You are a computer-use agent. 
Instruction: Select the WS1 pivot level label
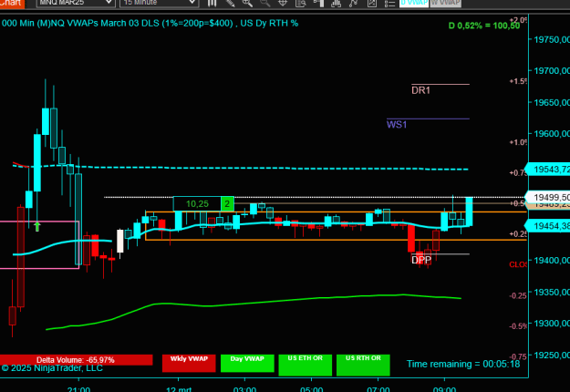pyautogui.click(x=397, y=125)
